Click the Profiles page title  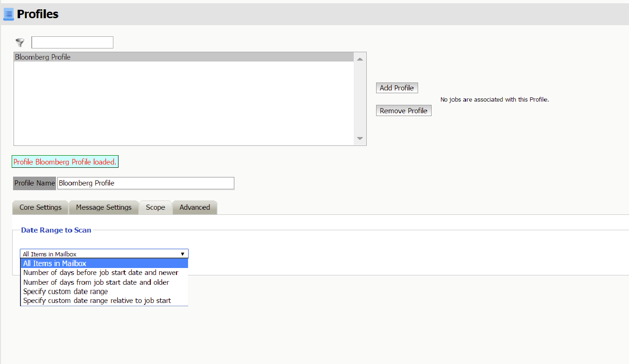[x=38, y=14]
